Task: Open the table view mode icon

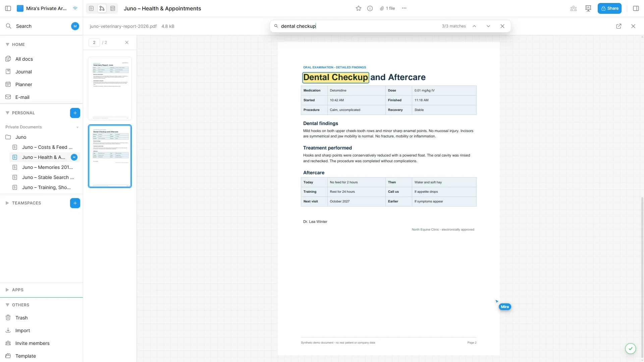Action: point(113,8)
